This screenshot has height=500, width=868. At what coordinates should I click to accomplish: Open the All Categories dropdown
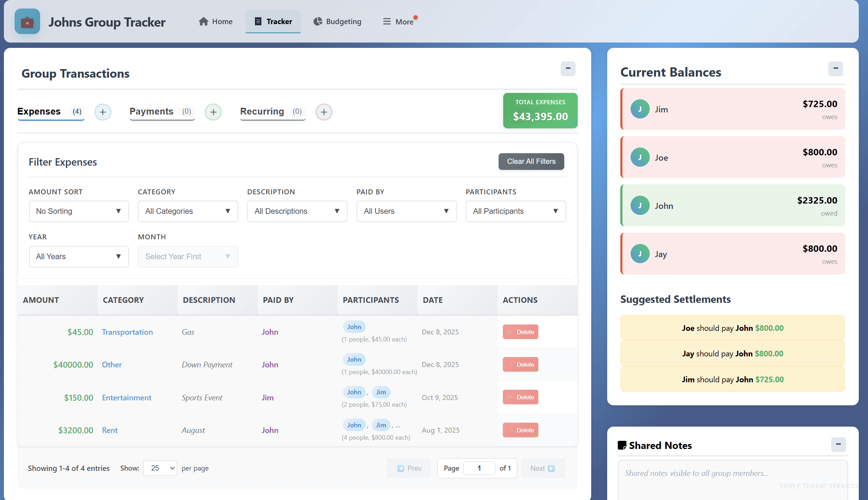coord(188,211)
